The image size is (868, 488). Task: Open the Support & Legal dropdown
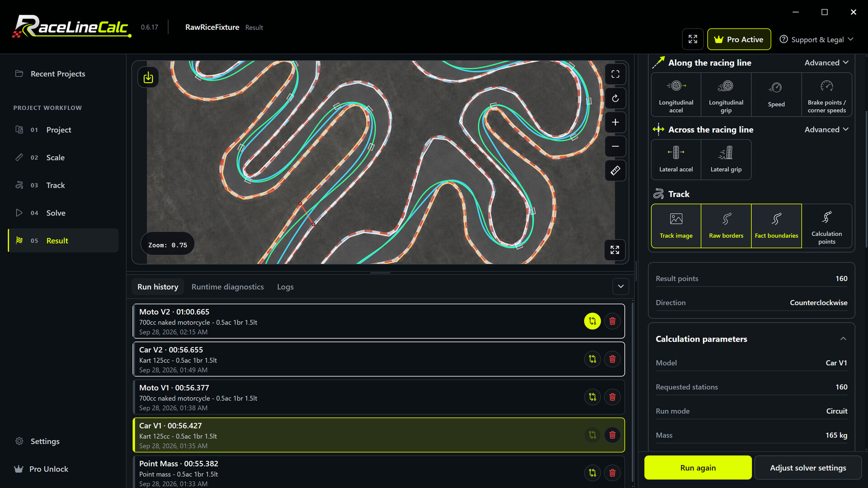tap(816, 39)
